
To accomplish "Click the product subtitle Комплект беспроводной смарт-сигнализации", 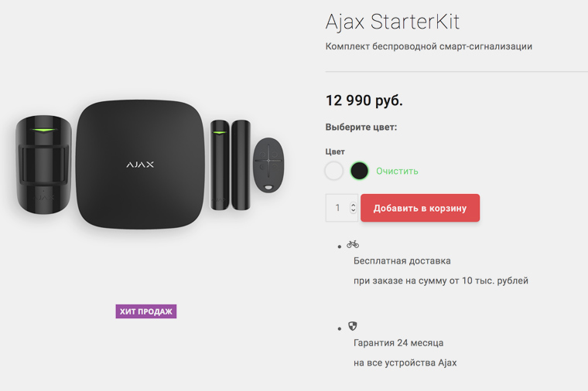I will pyautogui.click(x=429, y=46).
